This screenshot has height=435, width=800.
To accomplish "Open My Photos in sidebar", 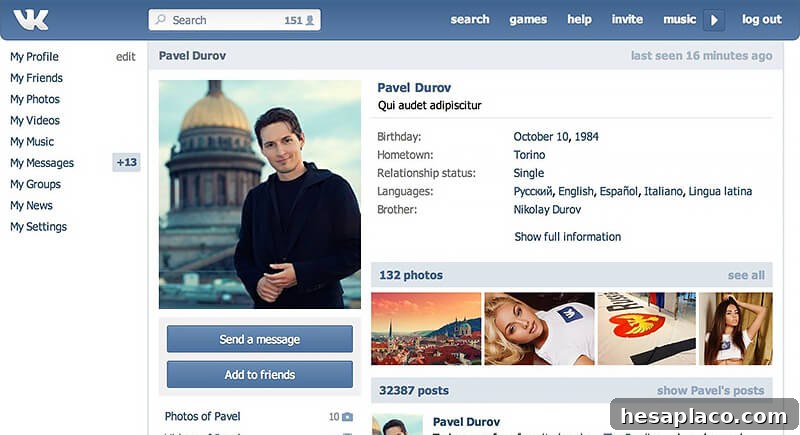I will [35, 99].
